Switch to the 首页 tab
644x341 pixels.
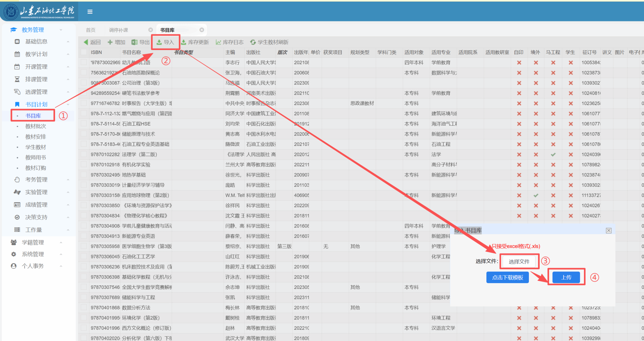[91, 30]
